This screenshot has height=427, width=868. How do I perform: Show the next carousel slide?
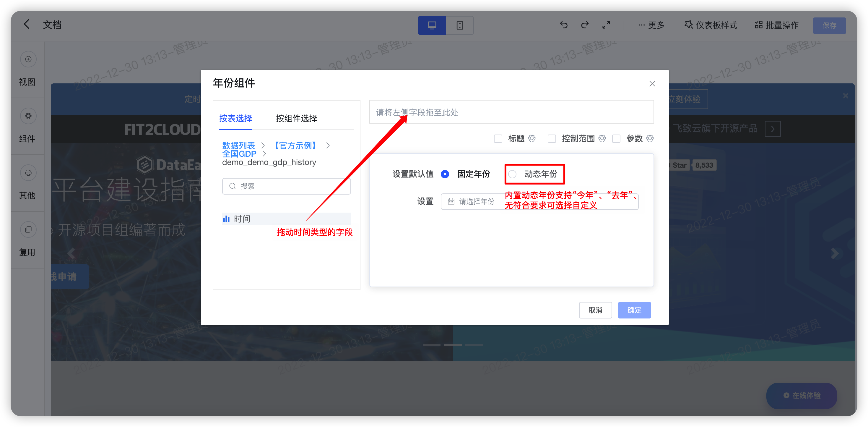tap(835, 253)
